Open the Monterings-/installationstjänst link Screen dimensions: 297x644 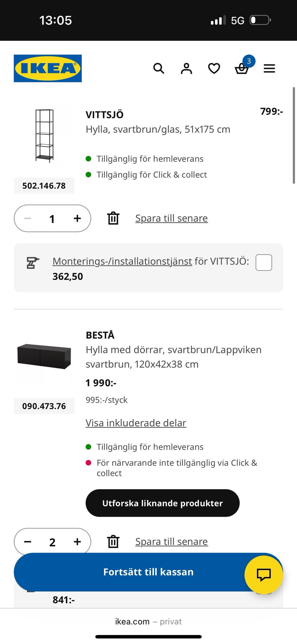click(122, 261)
